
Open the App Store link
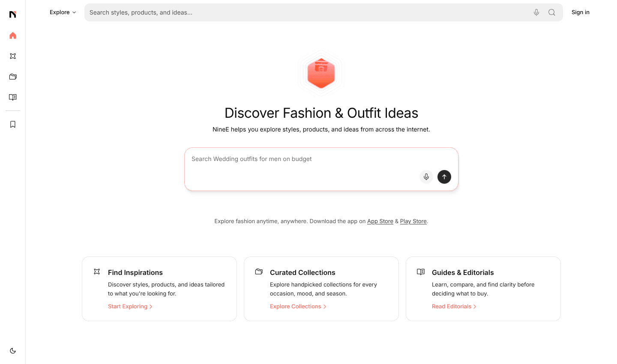coord(380,221)
